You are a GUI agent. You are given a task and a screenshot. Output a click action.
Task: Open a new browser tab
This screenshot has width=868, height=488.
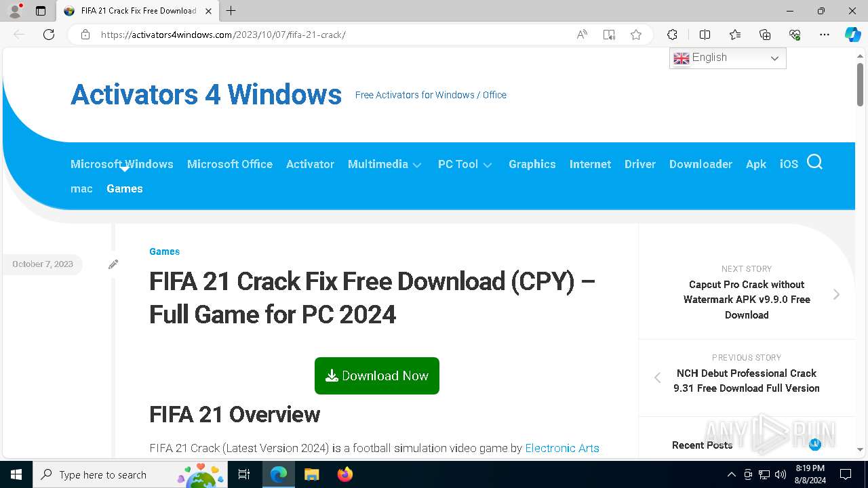click(231, 11)
